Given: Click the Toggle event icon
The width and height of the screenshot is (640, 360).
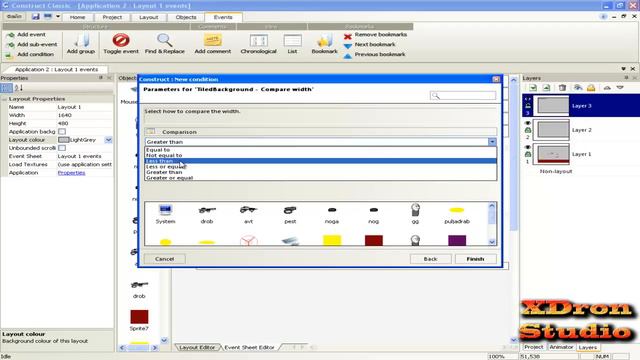Looking at the screenshot, I should 121,40.
